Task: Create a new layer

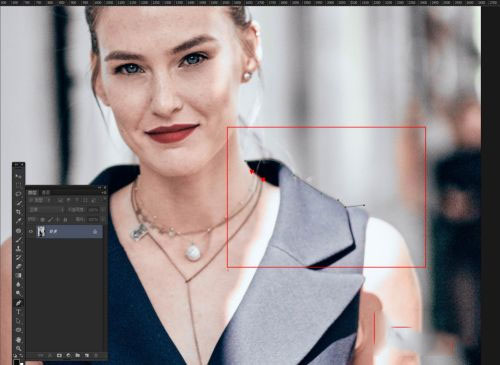Action: point(87,355)
